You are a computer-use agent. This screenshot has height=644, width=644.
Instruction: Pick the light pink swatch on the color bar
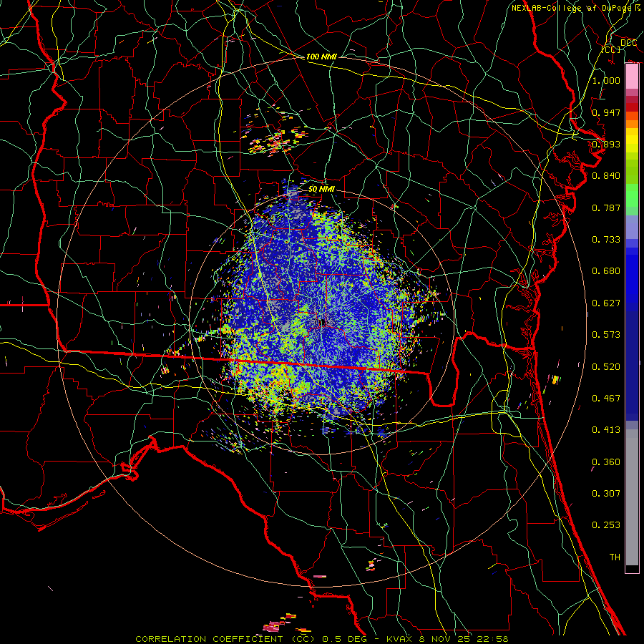tap(632, 76)
